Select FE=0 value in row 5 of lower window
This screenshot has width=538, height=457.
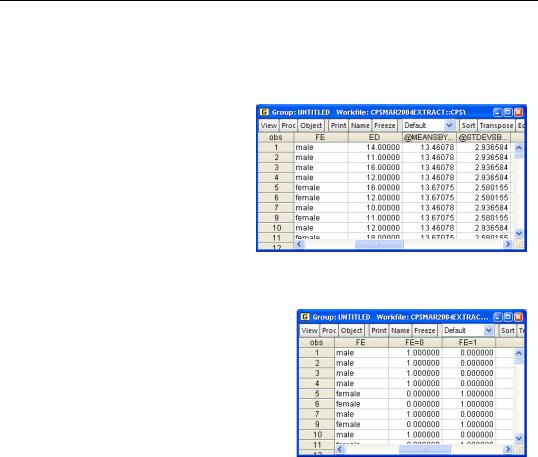click(415, 394)
